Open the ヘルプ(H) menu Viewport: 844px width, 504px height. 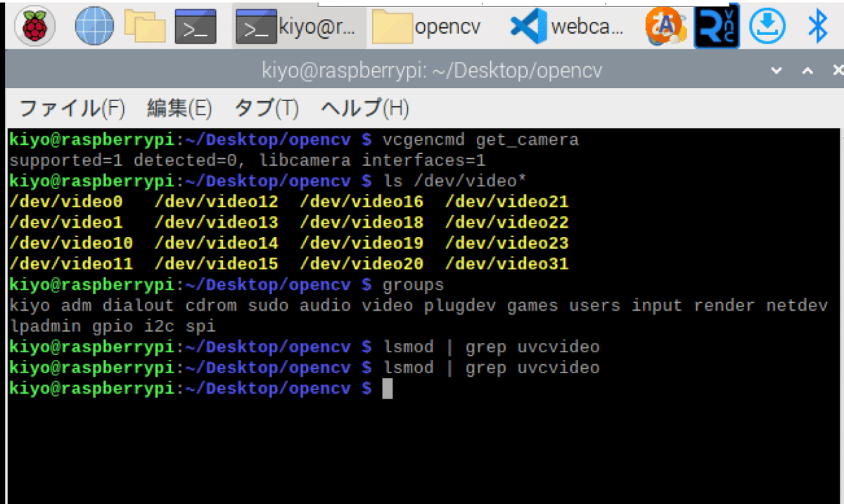tap(364, 108)
